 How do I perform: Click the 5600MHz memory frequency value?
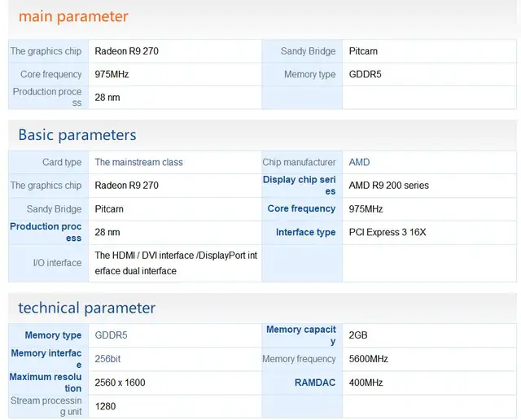(369, 359)
